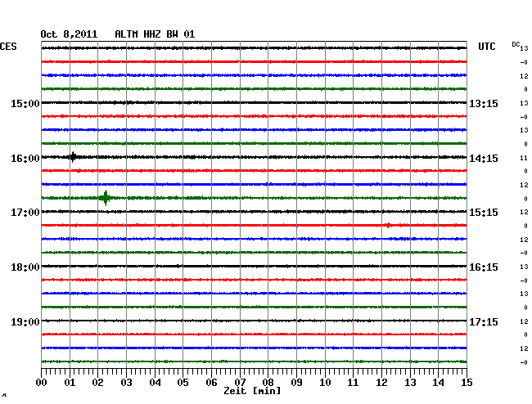This screenshot has width=532, height=404.
Task: Click the "00" minute axis label
Action: pyautogui.click(x=42, y=382)
